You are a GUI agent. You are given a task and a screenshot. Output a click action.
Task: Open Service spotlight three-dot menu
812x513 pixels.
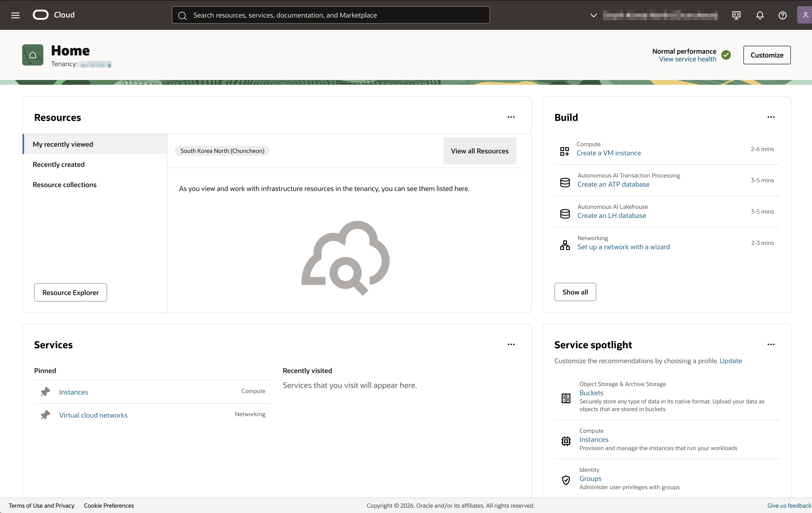771,345
